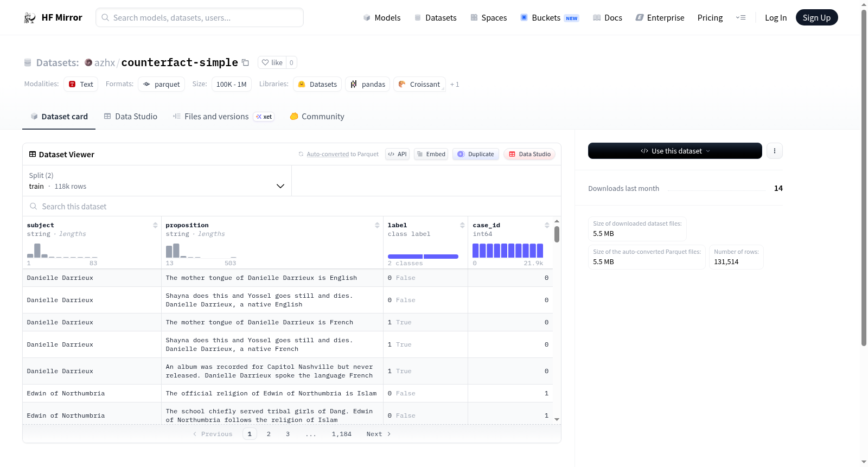
Task: Open Buckets in the navigation bar
Action: [x=550, y=18]
